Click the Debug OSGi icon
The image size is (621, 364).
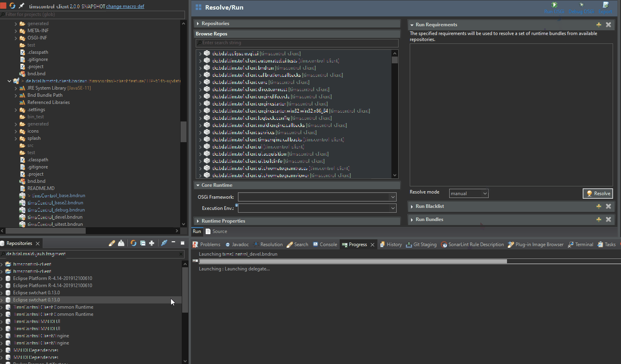(x=581, y=5)
